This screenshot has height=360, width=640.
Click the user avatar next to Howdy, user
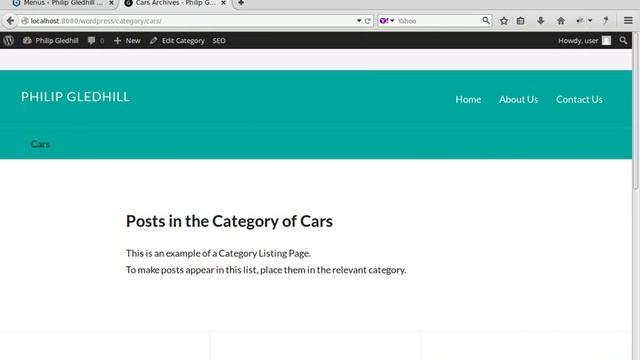tap(607, 40)
